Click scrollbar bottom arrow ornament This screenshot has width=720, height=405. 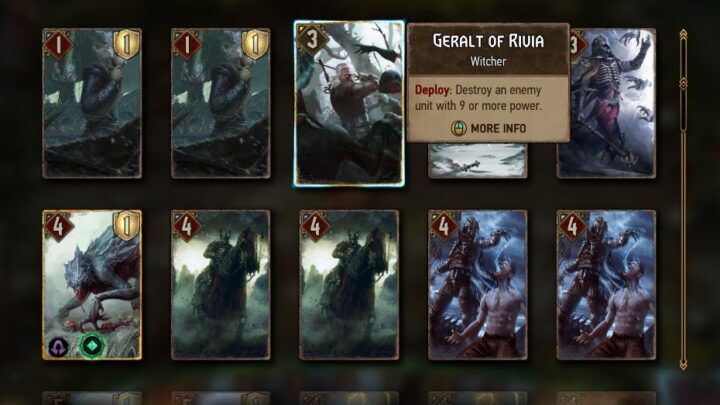coord(683,364)
